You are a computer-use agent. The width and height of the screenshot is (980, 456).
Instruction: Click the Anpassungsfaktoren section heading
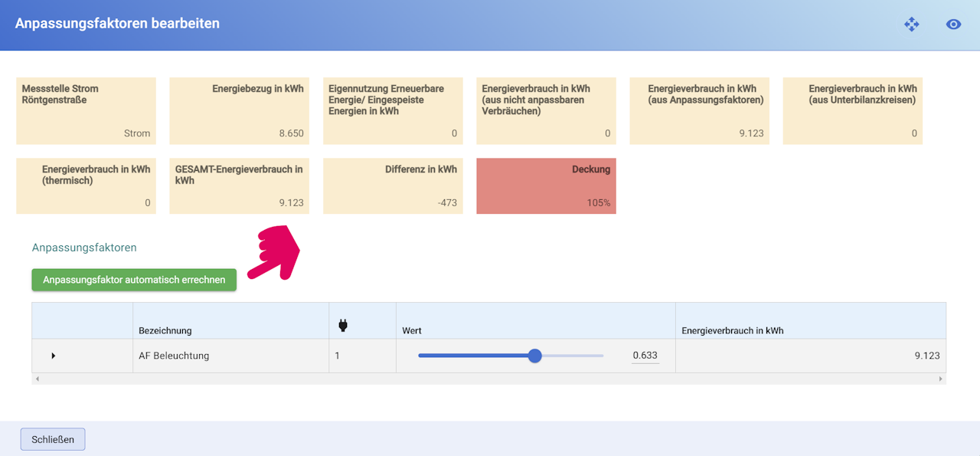click(x=84, y=248)
